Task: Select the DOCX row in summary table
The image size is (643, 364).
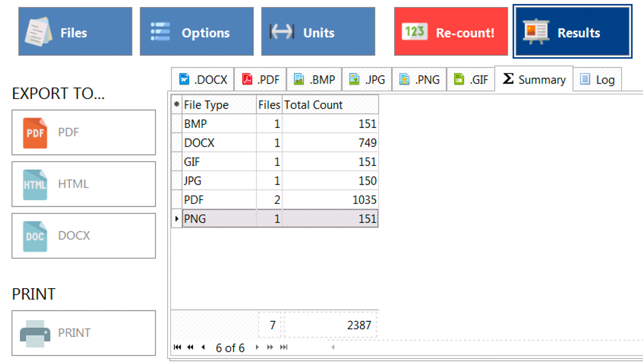Action: (219, 143)
